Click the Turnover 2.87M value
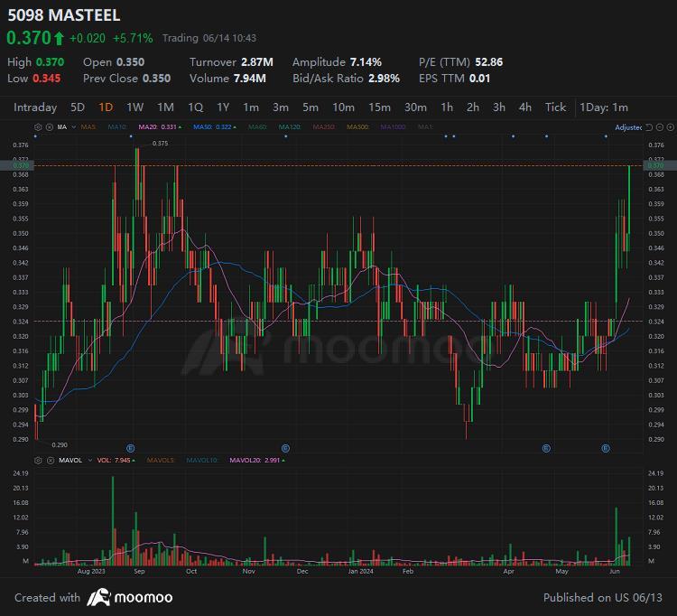The height and width of the screenshot is (616, 677). [257, 62]
